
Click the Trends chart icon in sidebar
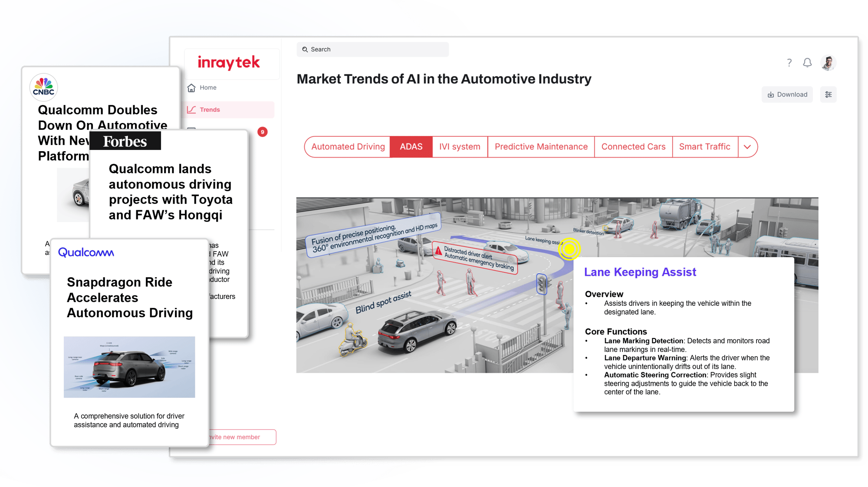pos(191,109)
